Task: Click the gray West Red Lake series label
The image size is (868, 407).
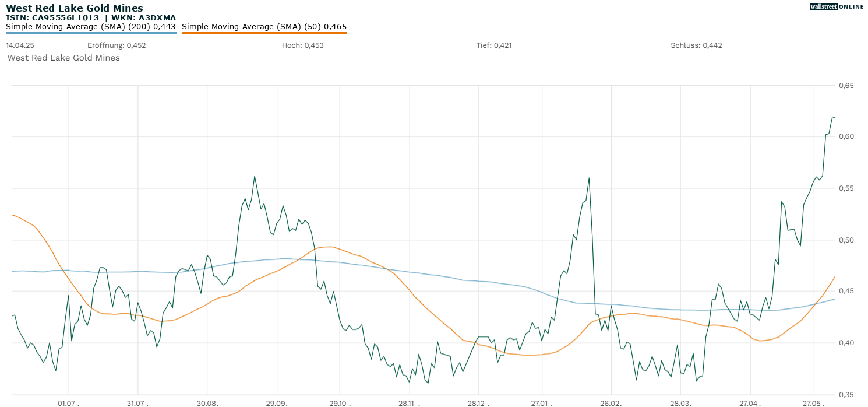Action: [x=63, y=58]
